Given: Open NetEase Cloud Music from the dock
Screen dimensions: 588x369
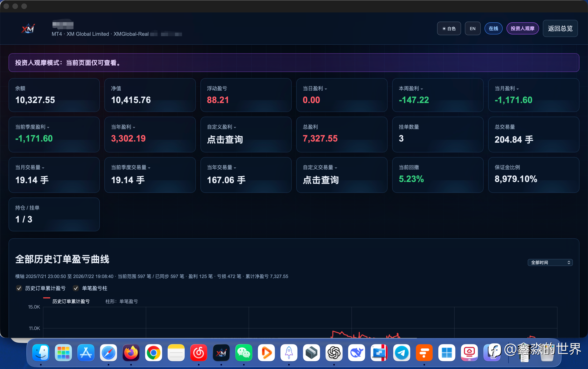Looking at the screenshot, I should (199, 352).
